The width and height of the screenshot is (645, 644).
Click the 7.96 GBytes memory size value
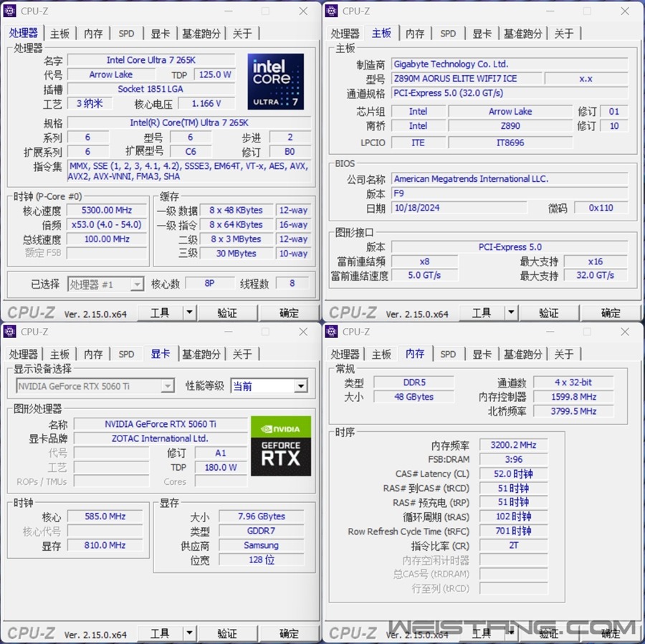point(261,516)
